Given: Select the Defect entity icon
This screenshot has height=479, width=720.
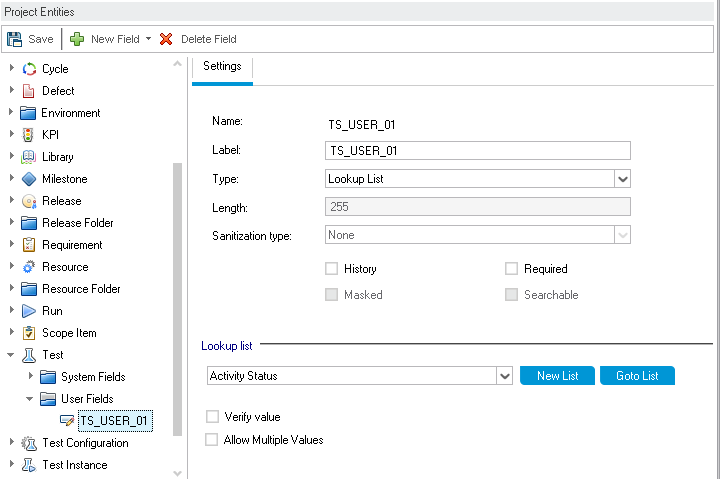Looking at the screenshot, I should (29, 91).
